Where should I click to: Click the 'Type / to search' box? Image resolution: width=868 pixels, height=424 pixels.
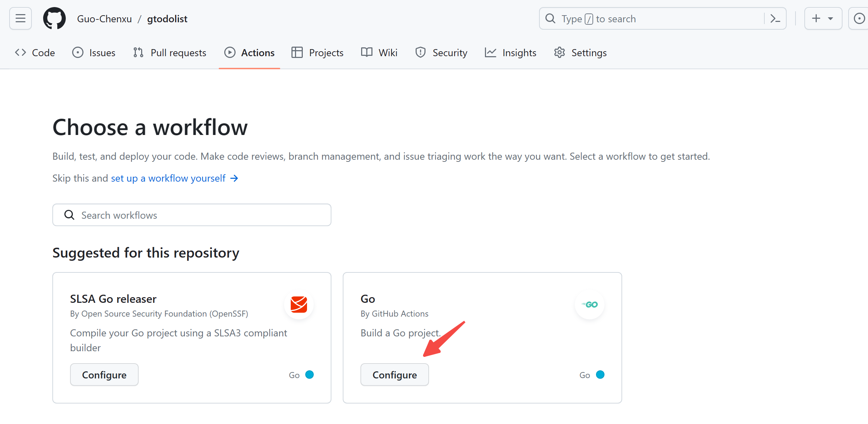[662, 18]
